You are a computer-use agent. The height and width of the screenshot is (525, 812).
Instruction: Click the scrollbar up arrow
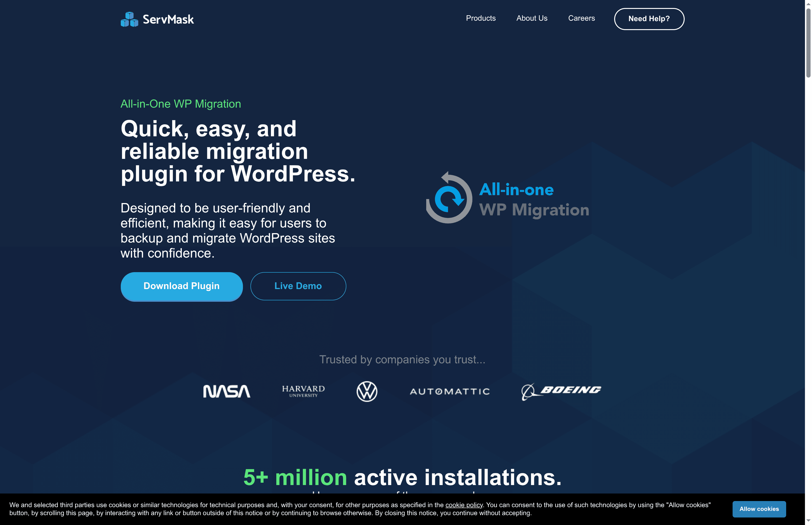pyautogui.click(x=808, y=4)
